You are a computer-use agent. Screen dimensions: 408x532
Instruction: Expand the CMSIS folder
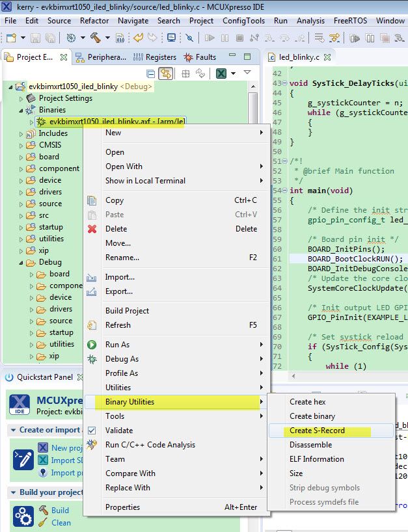pos(21,146)
